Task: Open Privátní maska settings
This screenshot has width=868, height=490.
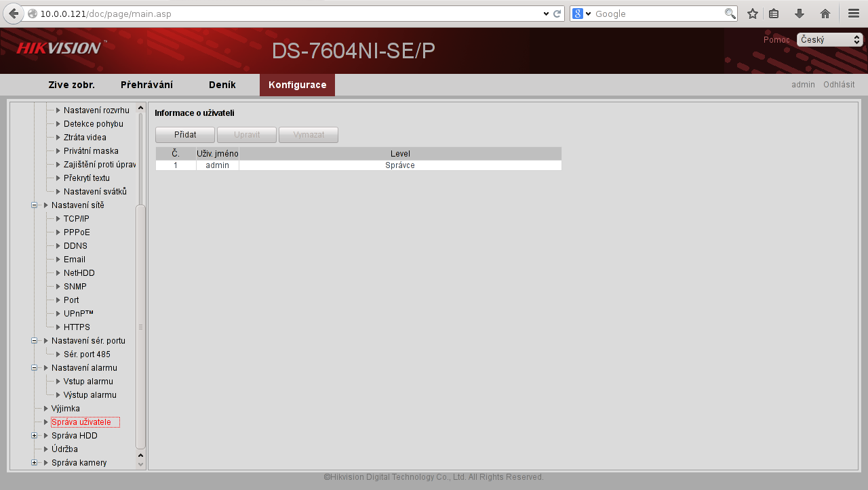Action: click(91, 151)
